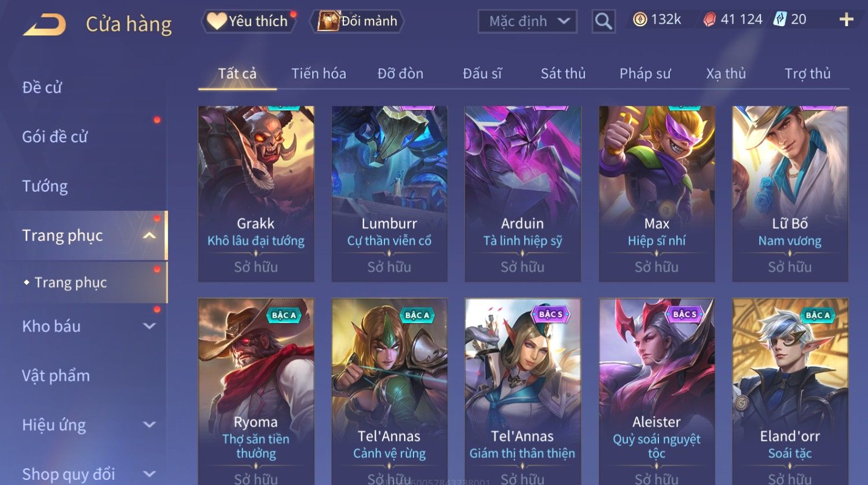868x485 pixels.
Task: Select the Tiến hóa tab
Action: (x=318, y=74)
